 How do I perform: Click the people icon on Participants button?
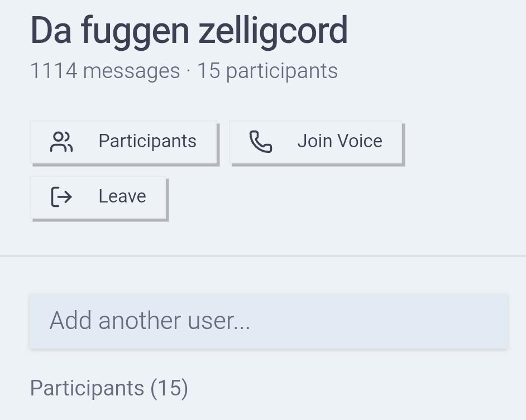coord(61,142)
